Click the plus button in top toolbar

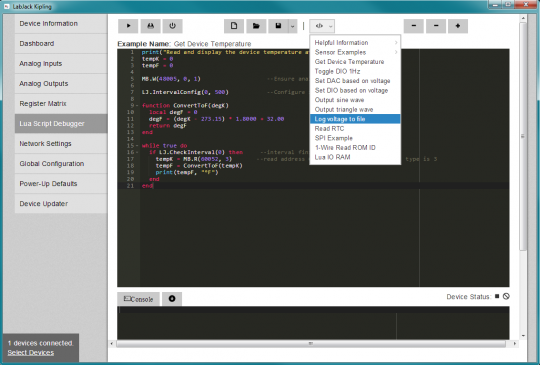click(x=458, y=26)
